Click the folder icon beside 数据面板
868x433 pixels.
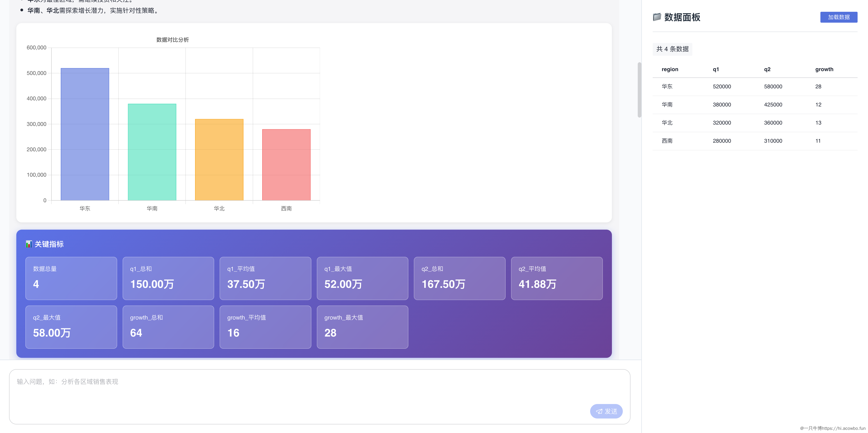click(x=657, y=17)
